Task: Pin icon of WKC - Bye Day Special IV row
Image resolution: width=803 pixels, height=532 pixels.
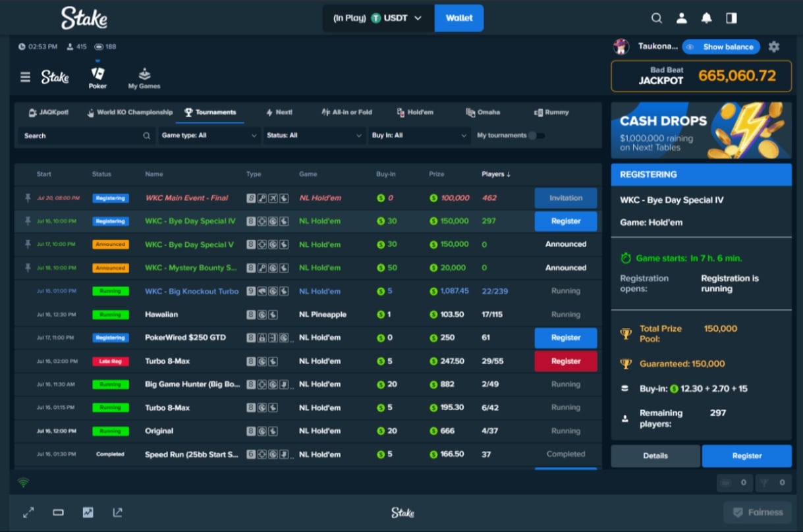Action: pos(28,221)
